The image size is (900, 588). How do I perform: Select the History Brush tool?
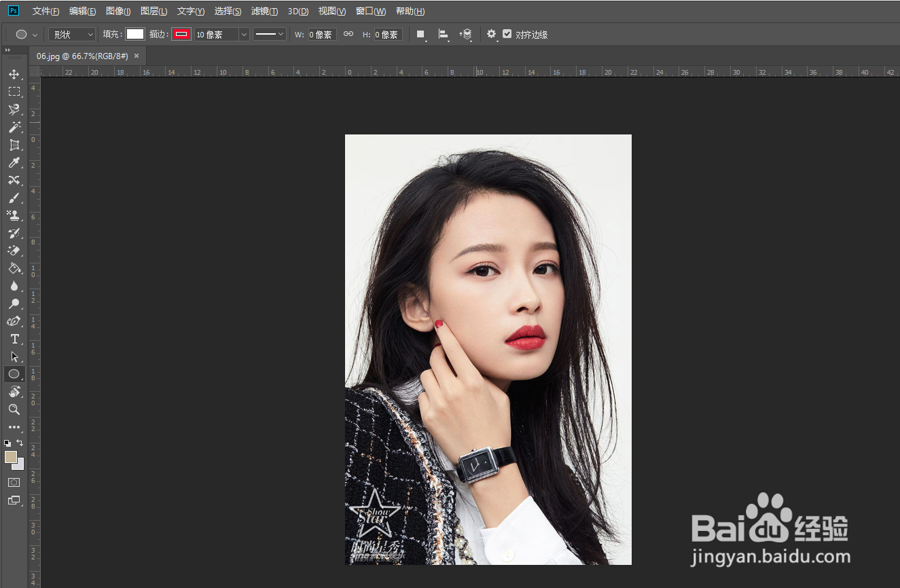click(x=14, y=233)
